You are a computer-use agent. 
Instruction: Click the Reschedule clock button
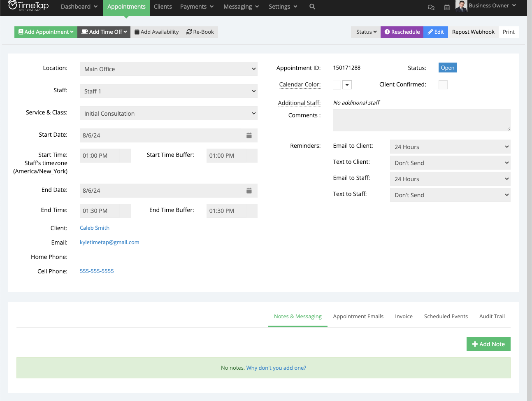(x=402, y=32)
